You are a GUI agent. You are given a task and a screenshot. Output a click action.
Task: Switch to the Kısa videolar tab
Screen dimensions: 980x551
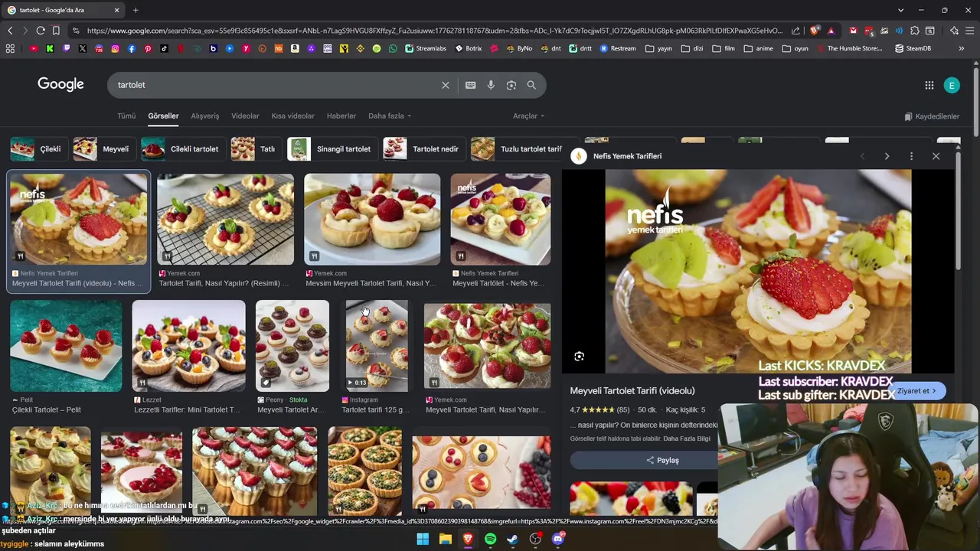coord(292,116)
